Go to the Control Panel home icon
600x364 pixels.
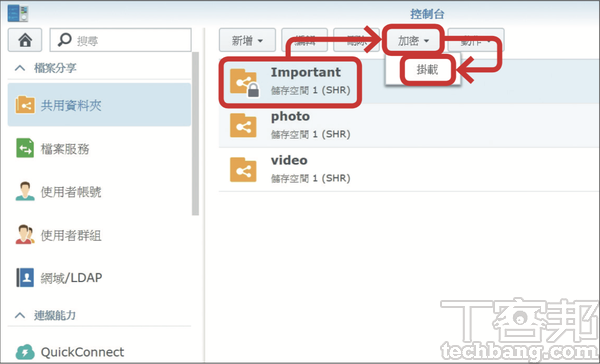tap(25, 40)
